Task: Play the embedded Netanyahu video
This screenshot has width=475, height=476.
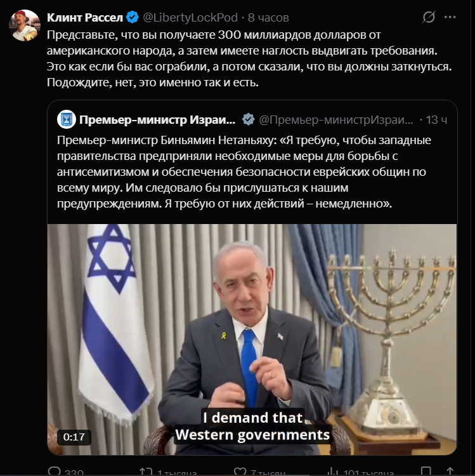Action: coord(252,340)
